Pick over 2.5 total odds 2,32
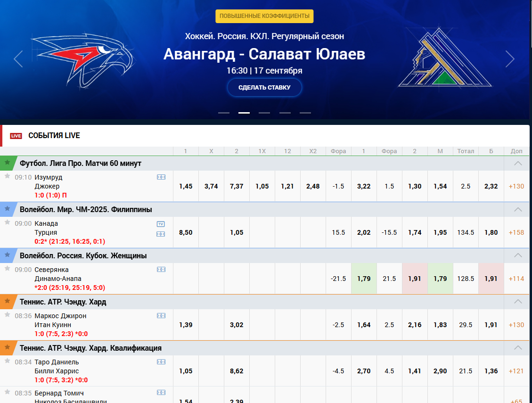 491,186
